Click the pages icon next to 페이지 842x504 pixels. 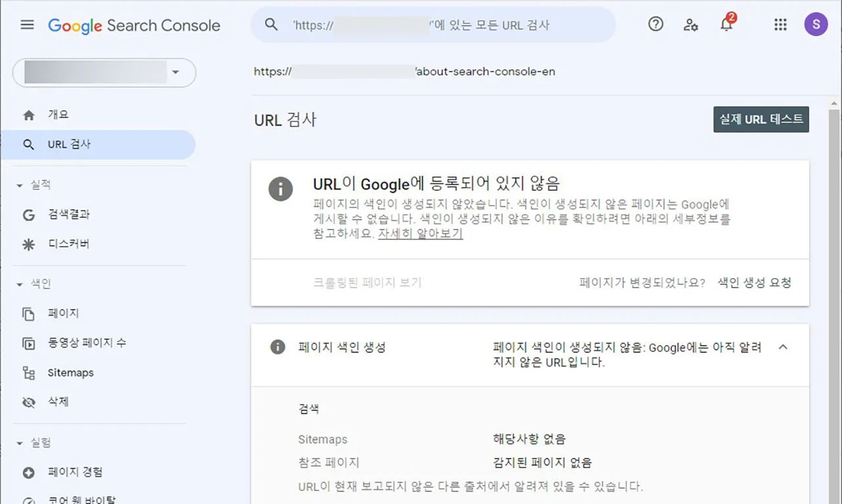tap(28, 314)
